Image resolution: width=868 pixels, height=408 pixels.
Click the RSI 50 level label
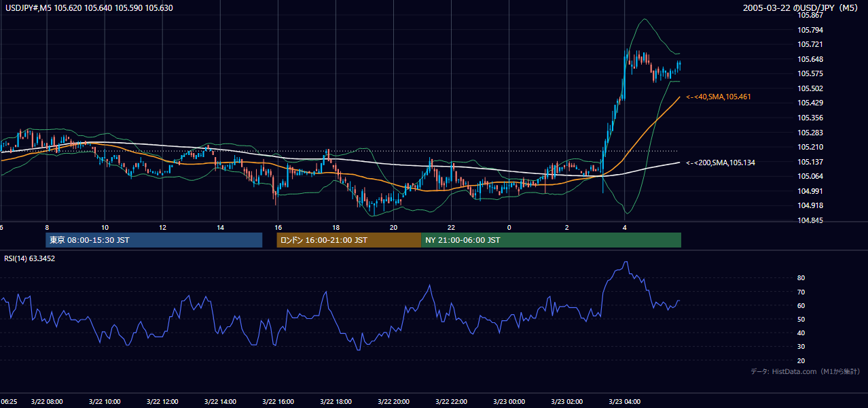[801, 319]
